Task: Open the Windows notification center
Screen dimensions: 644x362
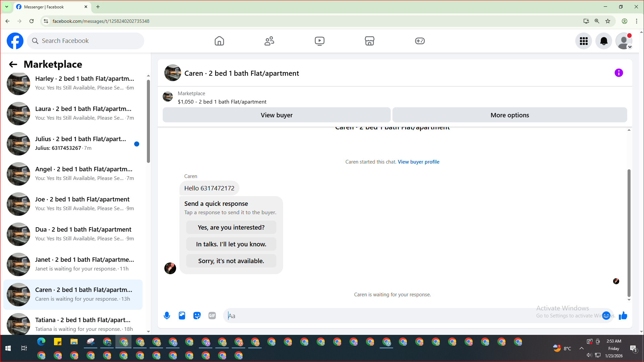Action: click(x=633, y=349)
